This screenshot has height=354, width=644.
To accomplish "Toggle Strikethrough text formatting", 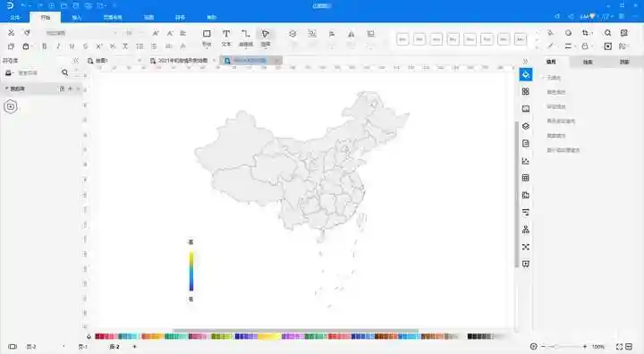I will pyautogui.click(x=85, y=46).
